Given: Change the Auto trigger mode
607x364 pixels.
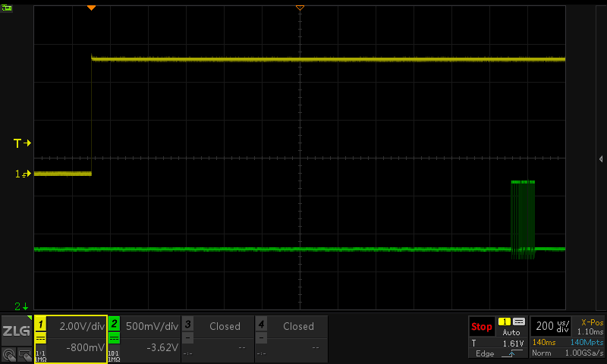Looking at the screenshot, I should pyautogui.click(x=511, y=332).
